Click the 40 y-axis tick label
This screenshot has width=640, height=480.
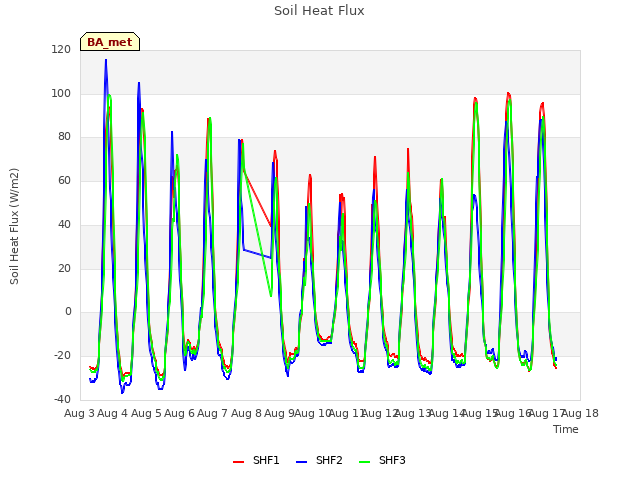(x=64, y=224)
